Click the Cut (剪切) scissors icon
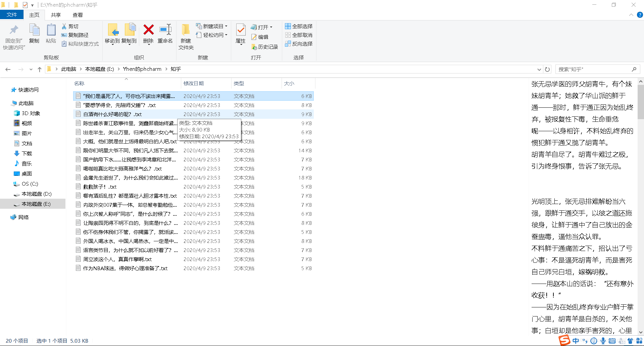 click(64, 26)
